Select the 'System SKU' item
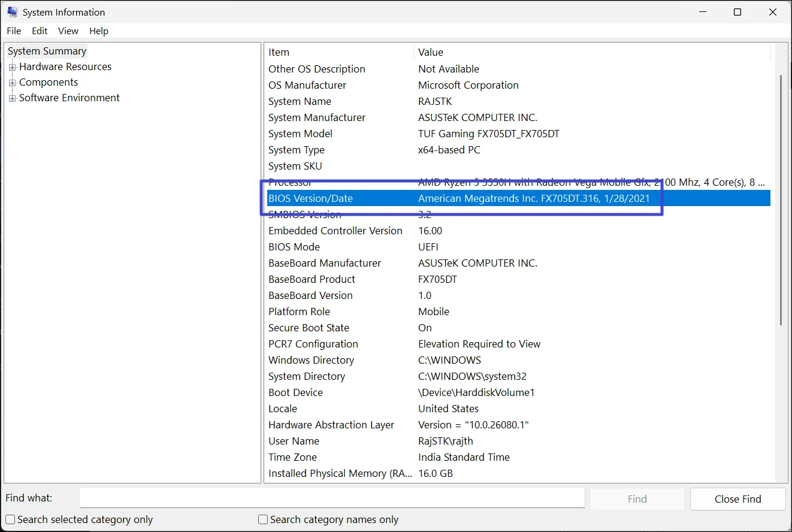Screen dimensions: 792x532 [x=295, y=166]
